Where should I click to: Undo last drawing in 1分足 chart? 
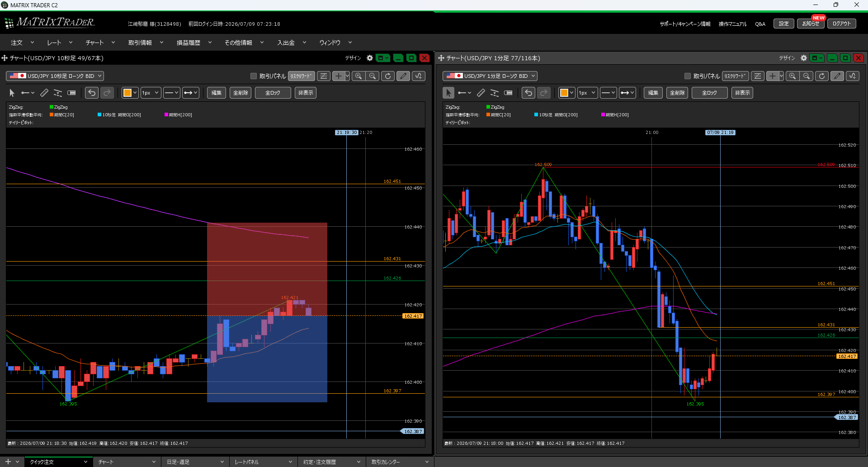[x=528, y=93]
